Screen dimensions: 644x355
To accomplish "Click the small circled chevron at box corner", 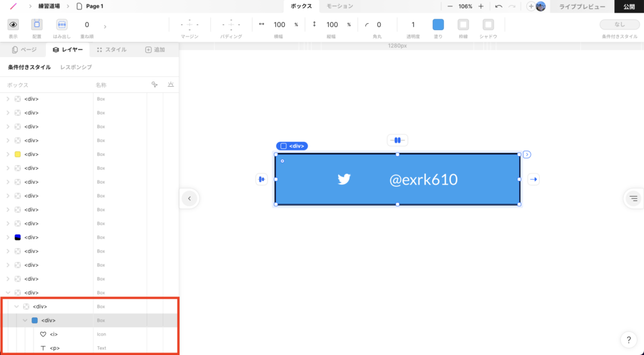I will coord(527,155).
